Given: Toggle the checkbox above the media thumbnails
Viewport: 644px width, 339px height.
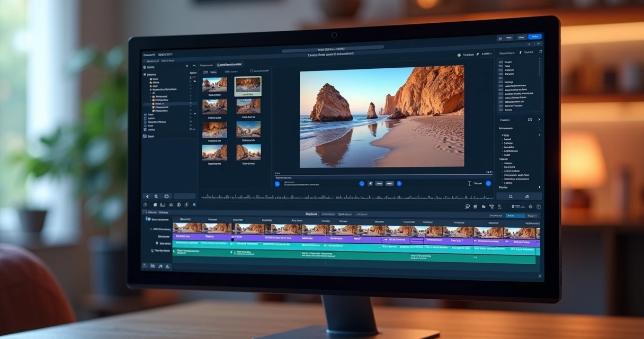Looking at the screenshot, I should pyautogui.click(x=251, y=71).
